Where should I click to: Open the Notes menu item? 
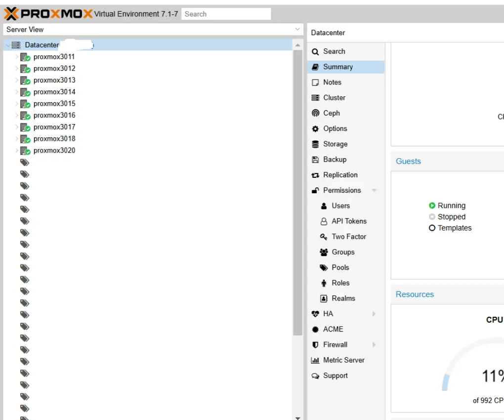click(x=346, y=82)
